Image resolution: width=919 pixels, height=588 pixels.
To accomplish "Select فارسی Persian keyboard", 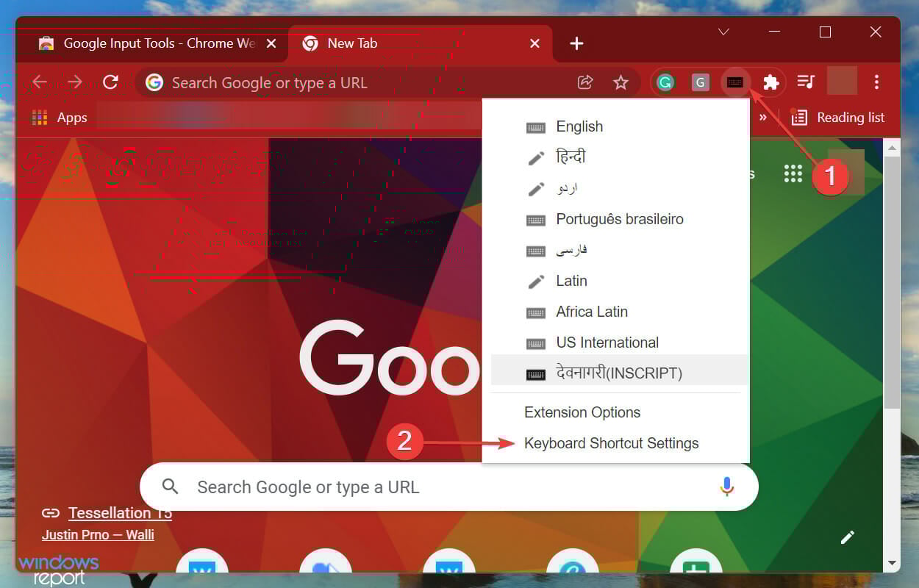I will (x=616, y=250).
